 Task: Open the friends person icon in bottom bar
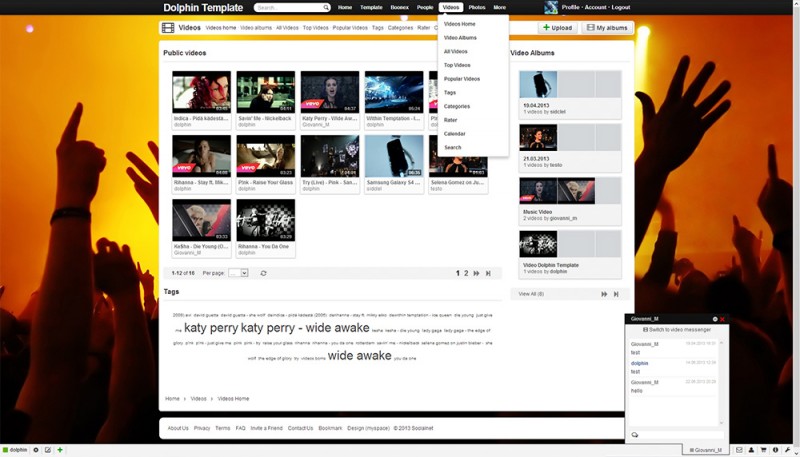tap(751, 450)
